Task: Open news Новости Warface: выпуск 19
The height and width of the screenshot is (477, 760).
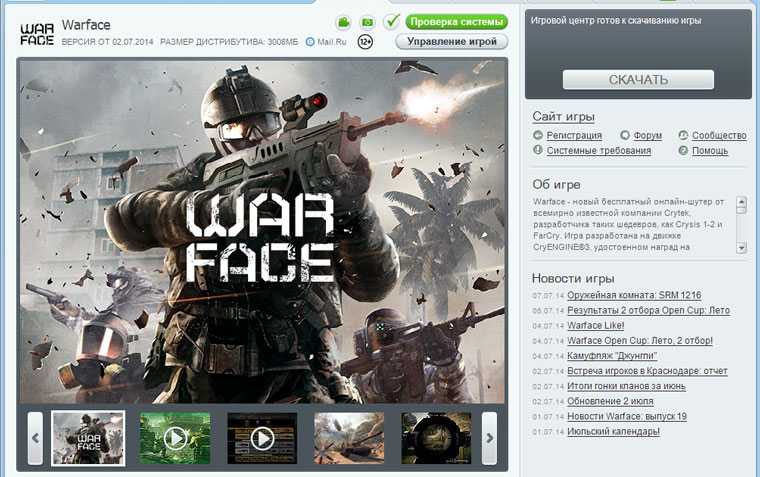Action: 627,416
